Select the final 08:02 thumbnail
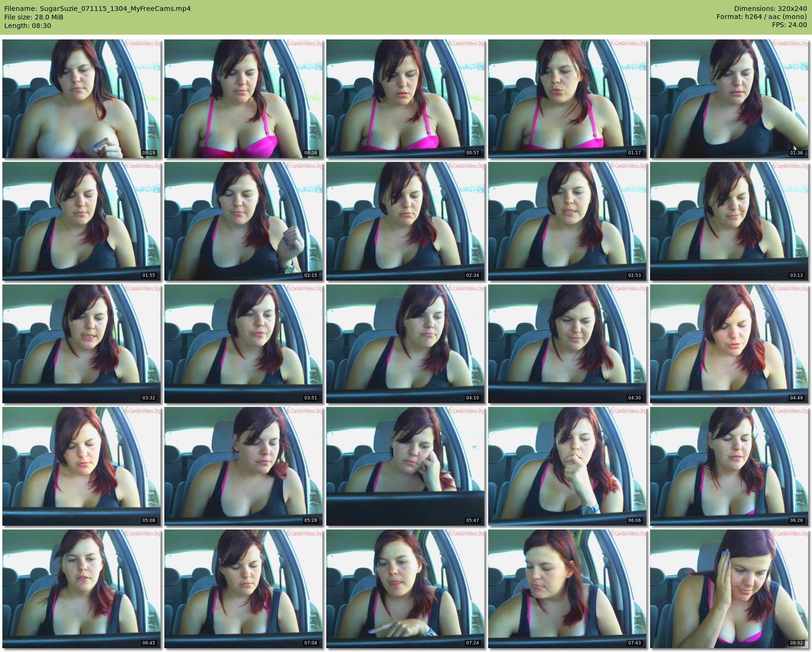 point(729,589)
